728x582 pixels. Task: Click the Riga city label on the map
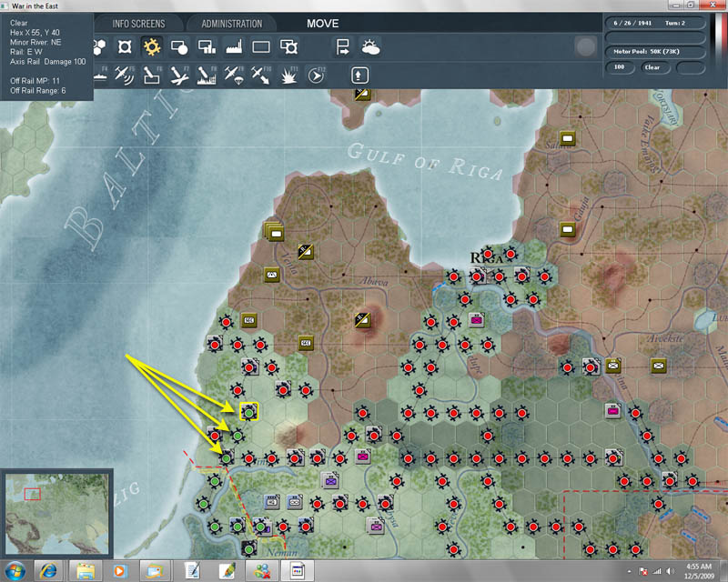487,257
